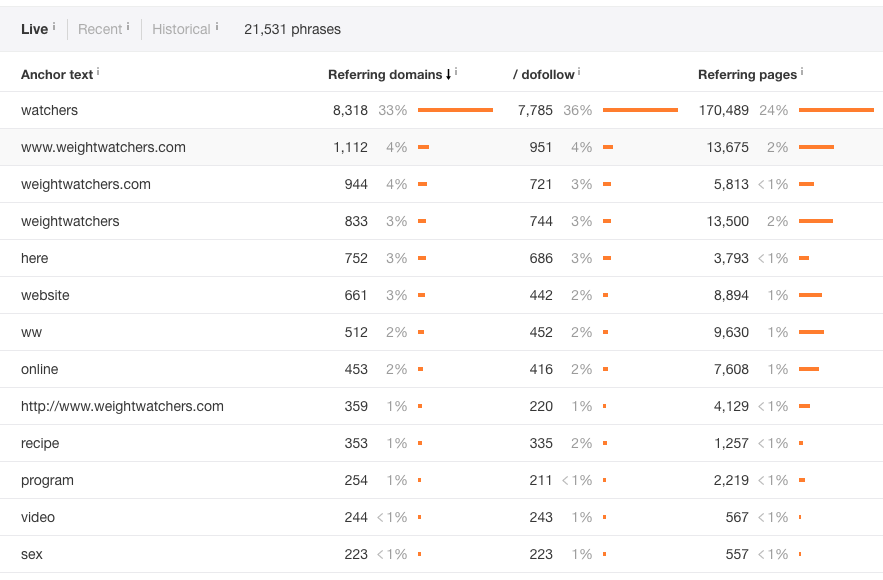Open the Historical tab
Viewport: 883px width, 580px height.
[x=181, y=29]
